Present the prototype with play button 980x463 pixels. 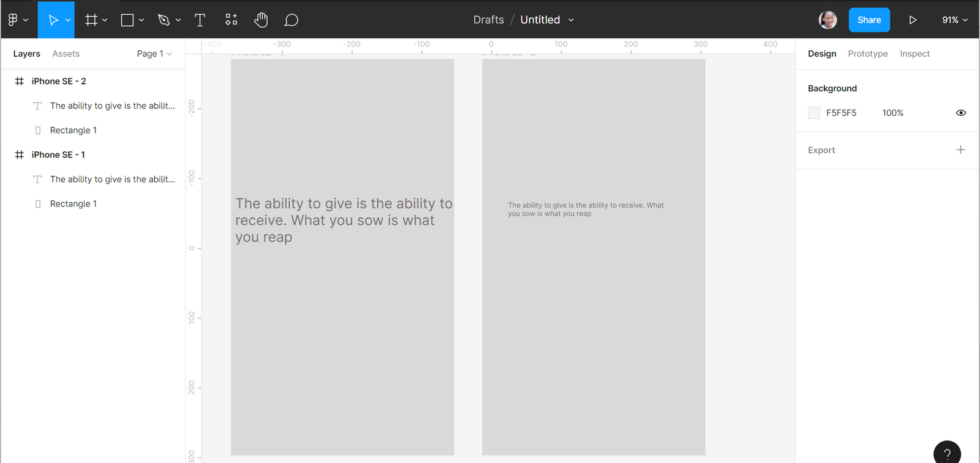tap(913, 20)
